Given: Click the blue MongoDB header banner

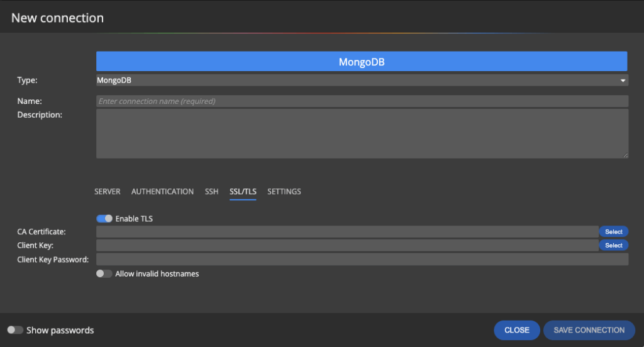Looking at the screenshot, I should (362, 62).
